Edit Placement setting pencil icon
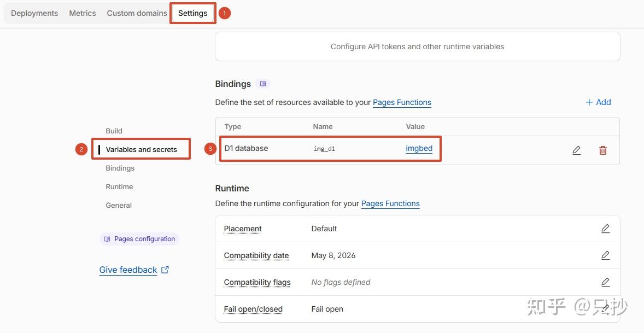 [605, 229]
